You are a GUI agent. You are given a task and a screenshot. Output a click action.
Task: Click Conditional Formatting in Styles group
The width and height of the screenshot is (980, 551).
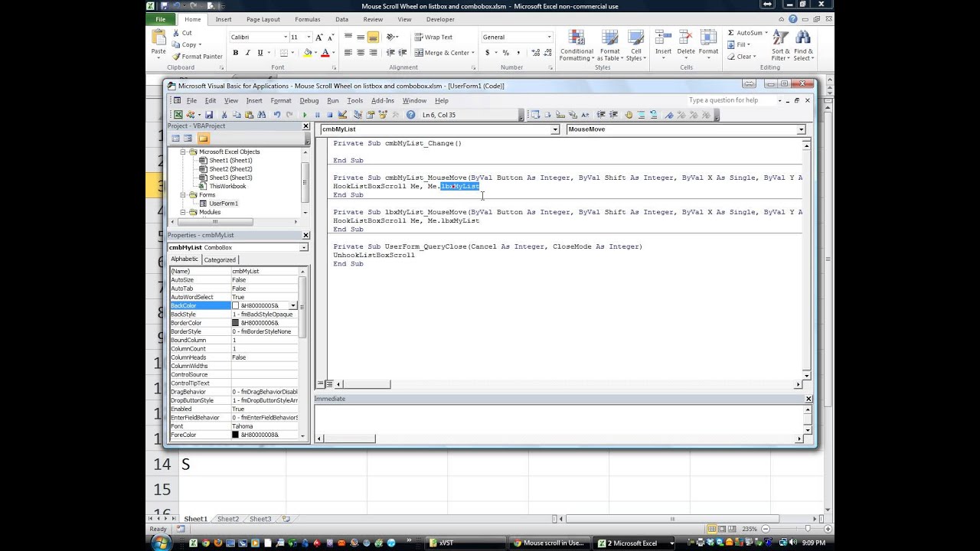tap(577, 45)
